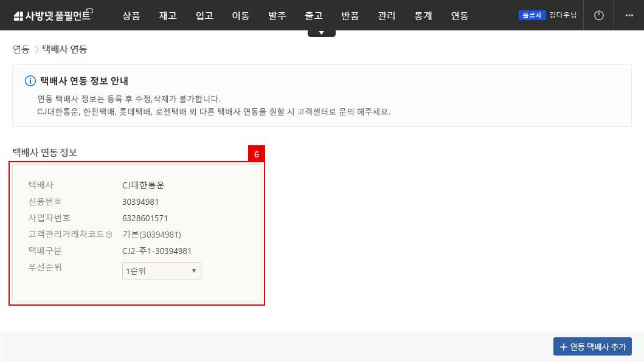Select the 연동 menu item
Screen dimensions: 644x361
(x=460, y=16)
